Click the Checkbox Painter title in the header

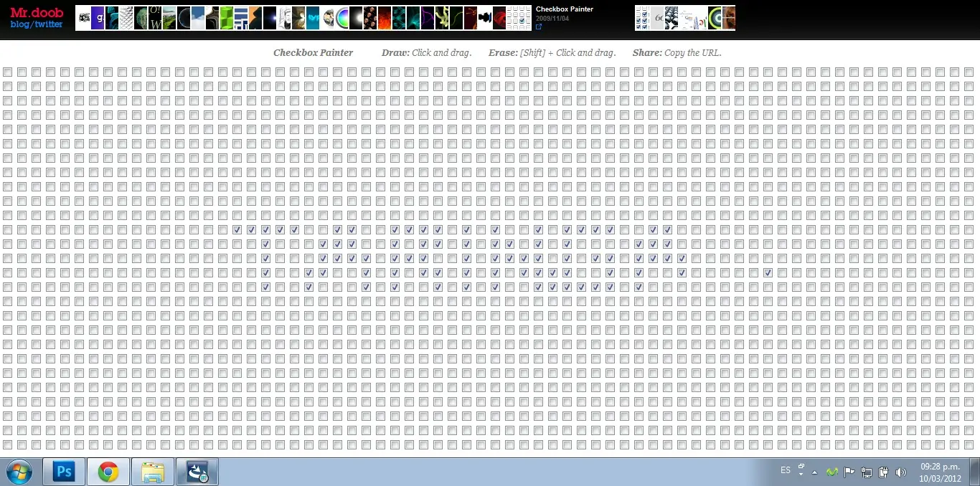[x=565, y=9]
